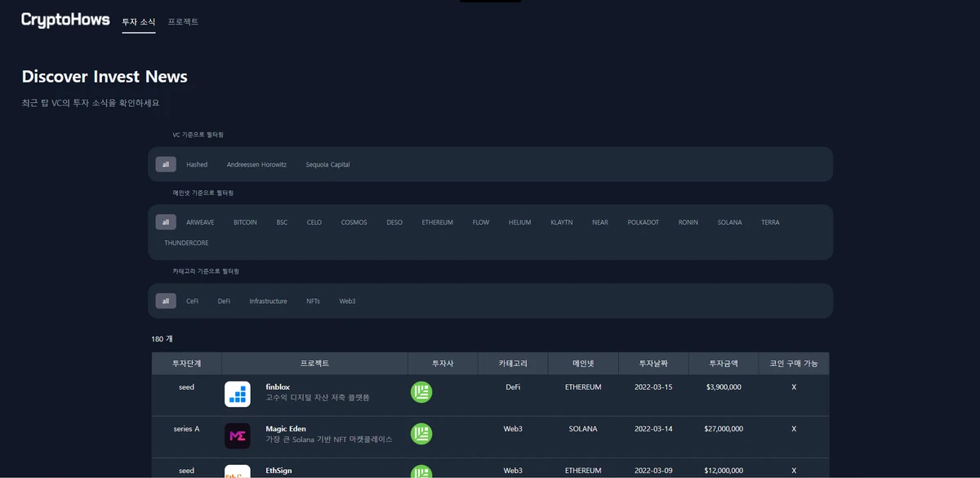
Task: Click the investor icon in finblox row
Action: click(421, 392)
